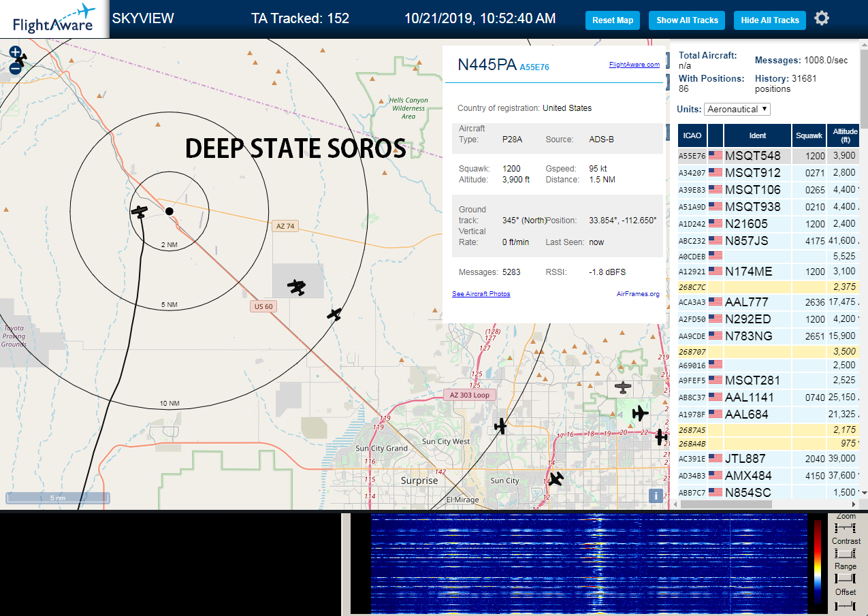868x616 pixels.
Task: Zoom out the map with minus button
Action: pyautogui.click(x=16, y=68)
